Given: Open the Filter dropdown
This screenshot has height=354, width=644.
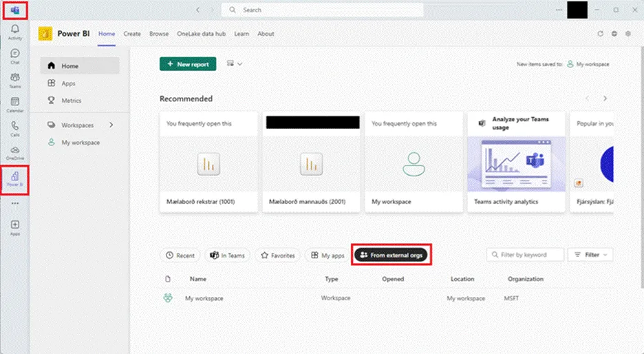Looking at the screenshot, I should [590, 255].
